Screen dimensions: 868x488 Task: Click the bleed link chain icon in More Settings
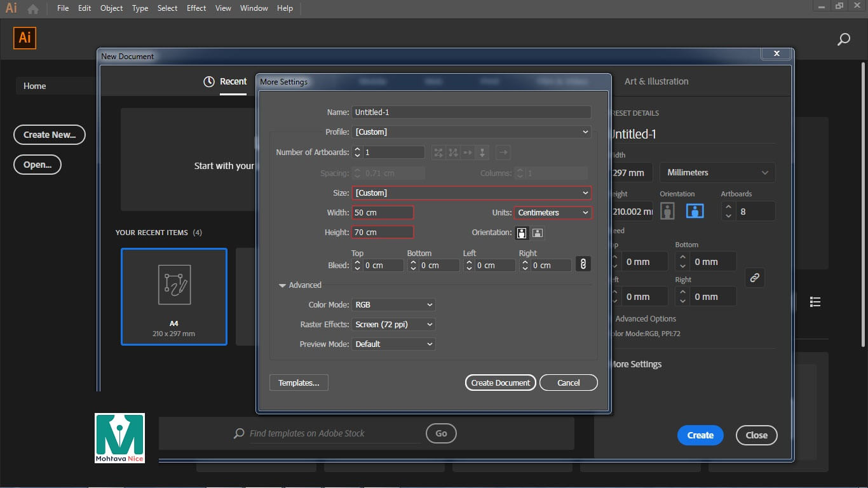coord(583,264)
